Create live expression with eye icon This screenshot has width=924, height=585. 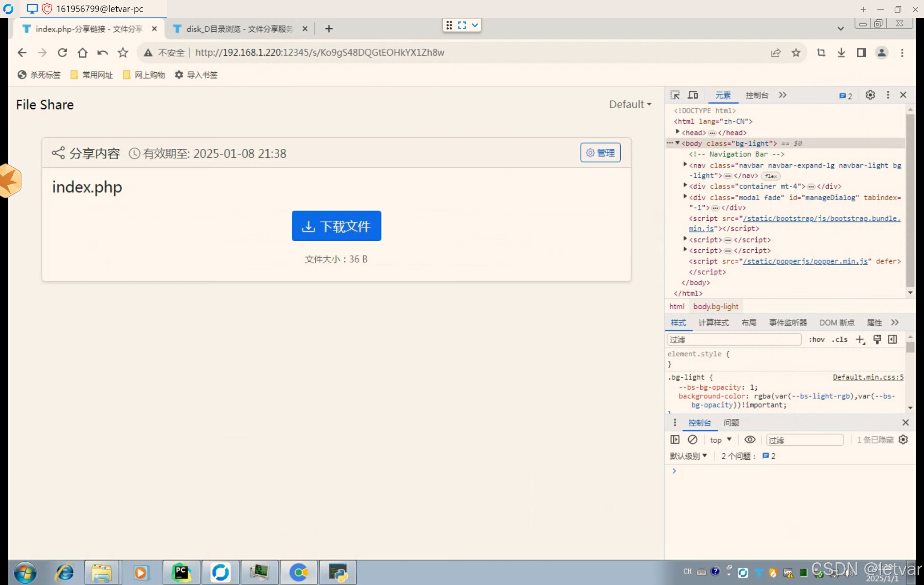coord(750,440)
